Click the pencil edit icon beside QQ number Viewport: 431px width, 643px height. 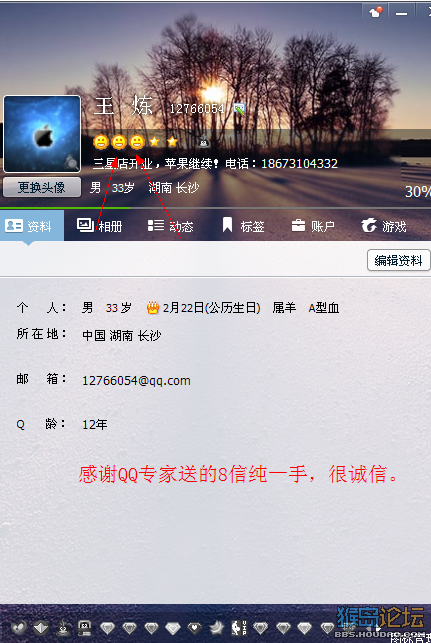(x=239, y=109)
